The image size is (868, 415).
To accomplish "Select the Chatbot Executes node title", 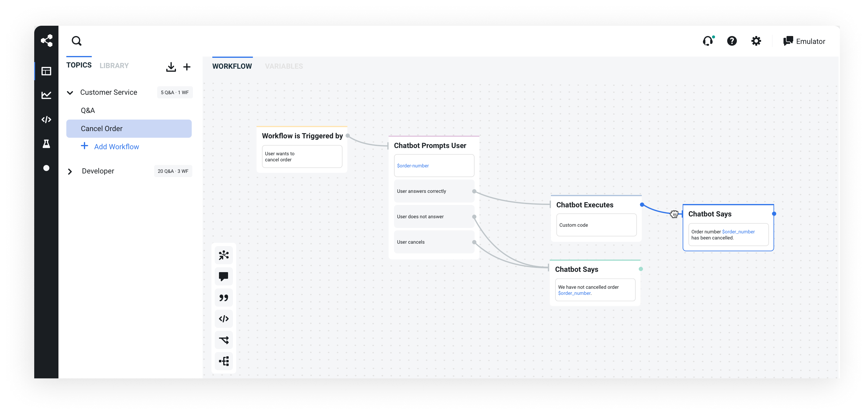I will (x=585, y=205).
